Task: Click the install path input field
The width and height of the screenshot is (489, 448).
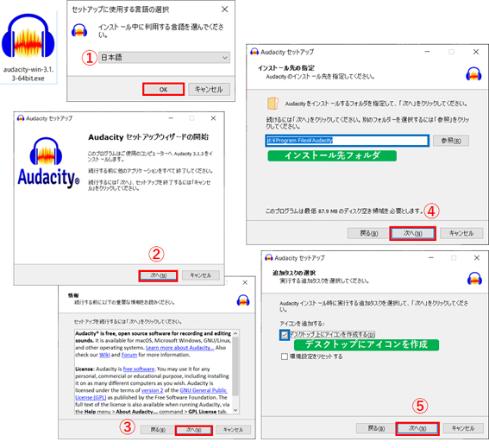Action: tap(347, 141)
